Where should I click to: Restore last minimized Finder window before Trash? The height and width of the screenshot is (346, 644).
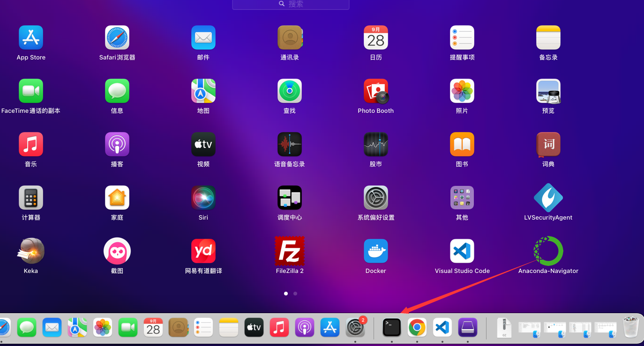click(606, 329)
